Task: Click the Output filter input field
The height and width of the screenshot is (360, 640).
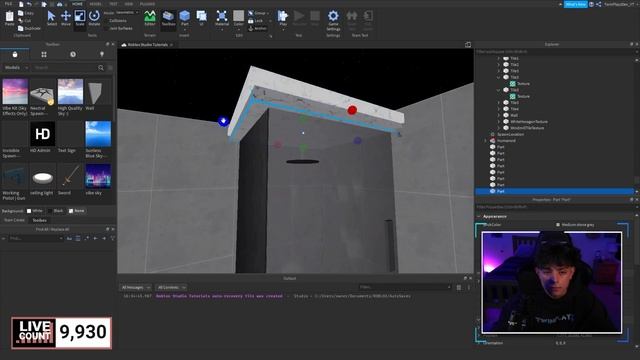Action: click(404, 287)
